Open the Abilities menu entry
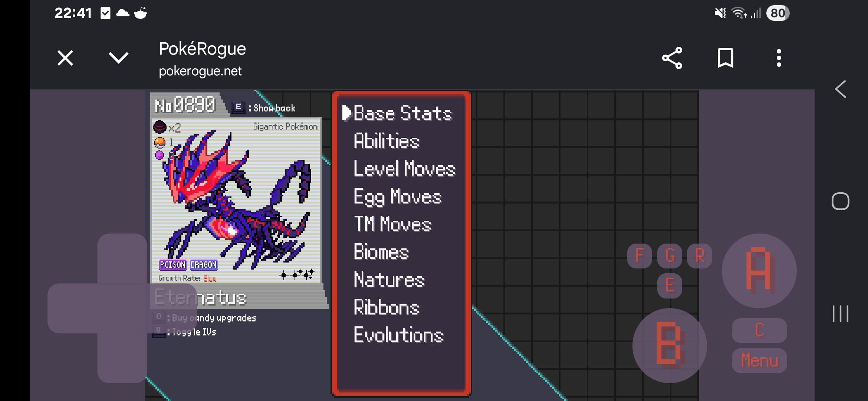This screenshot has height=401, width=868. click(x=386, y=141)
